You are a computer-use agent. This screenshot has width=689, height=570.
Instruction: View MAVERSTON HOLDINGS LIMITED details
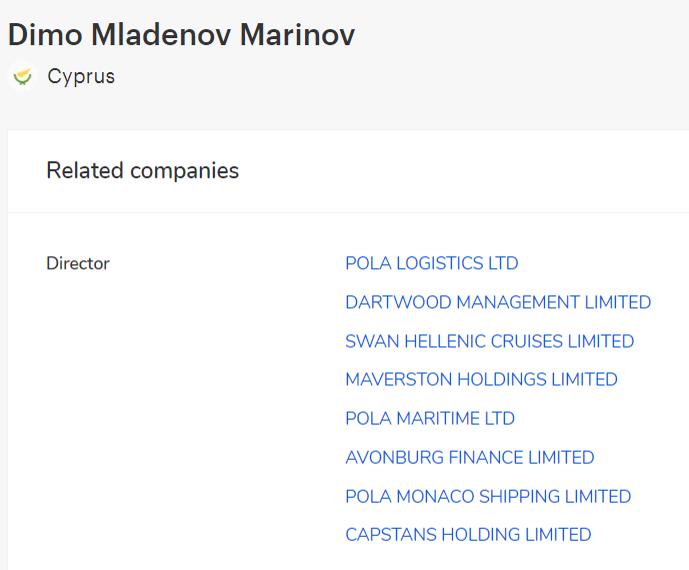pos(481,379)
